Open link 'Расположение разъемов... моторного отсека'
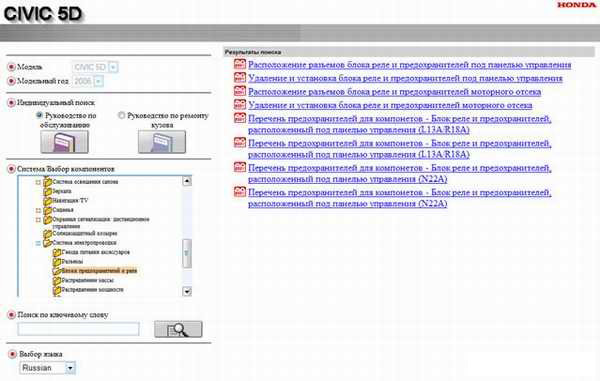Viewport: 600px width, 381px height. click(x=395, y=91)
